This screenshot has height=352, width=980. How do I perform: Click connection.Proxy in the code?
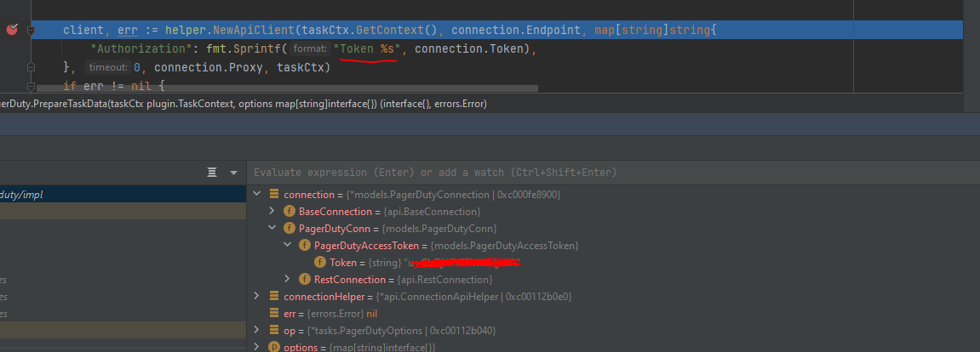pos(209,67)
